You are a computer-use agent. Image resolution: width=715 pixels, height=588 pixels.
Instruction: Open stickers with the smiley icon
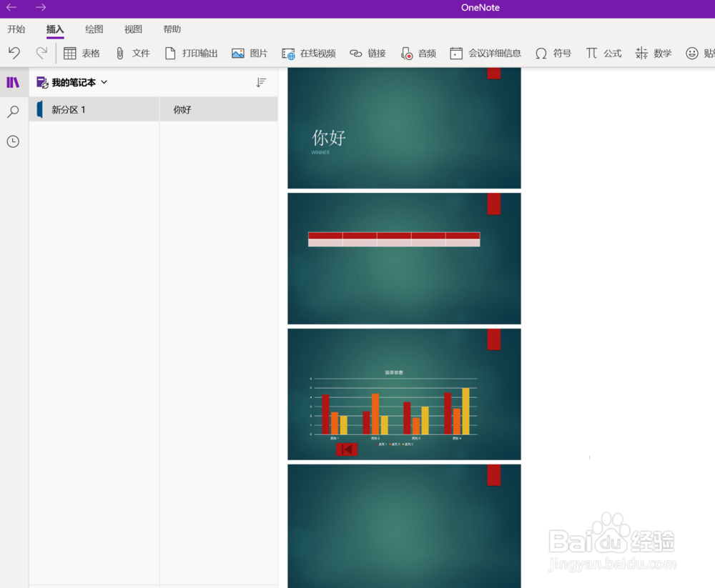point(691,54)
